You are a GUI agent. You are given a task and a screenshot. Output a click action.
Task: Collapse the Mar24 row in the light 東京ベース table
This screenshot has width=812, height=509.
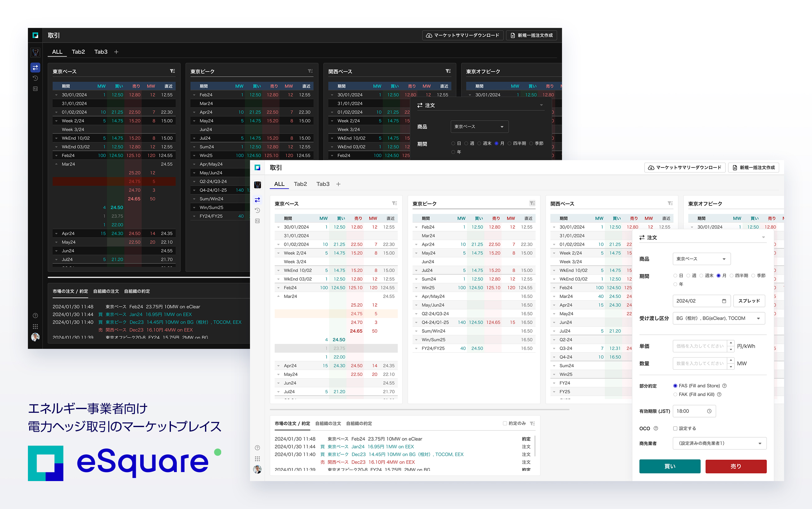(279, 297)
